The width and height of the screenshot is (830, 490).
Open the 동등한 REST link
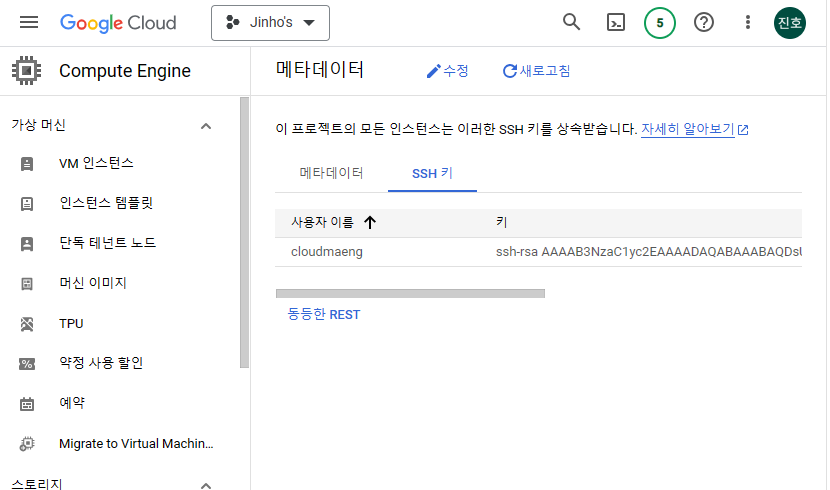[323, 314]
